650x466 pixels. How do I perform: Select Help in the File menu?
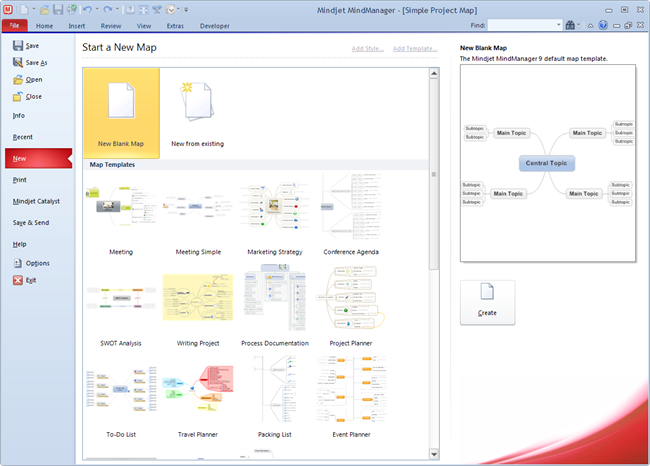point(19,244)
